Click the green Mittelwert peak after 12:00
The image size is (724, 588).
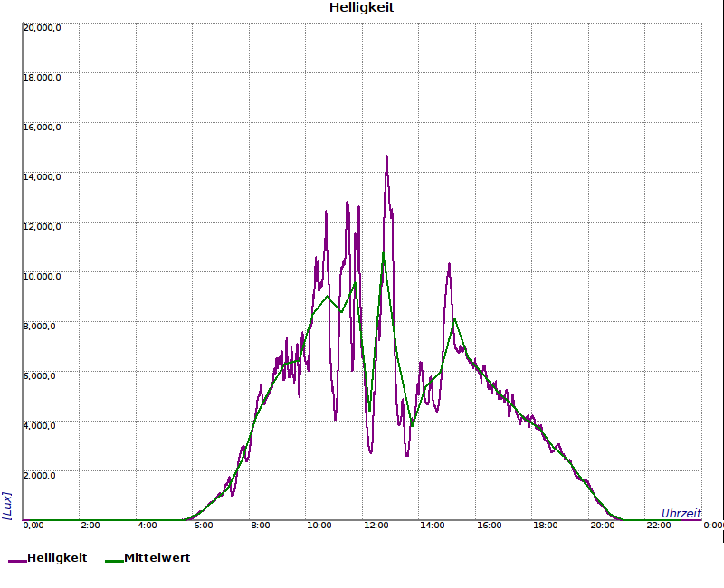[383, 253]
